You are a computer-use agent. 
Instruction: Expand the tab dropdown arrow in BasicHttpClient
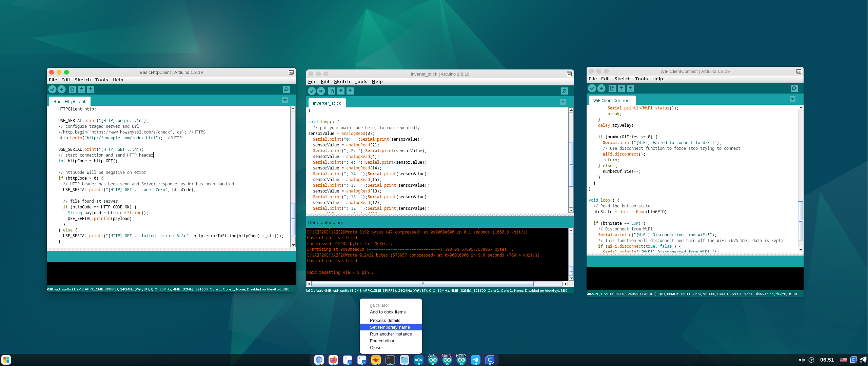coord(285,100)
